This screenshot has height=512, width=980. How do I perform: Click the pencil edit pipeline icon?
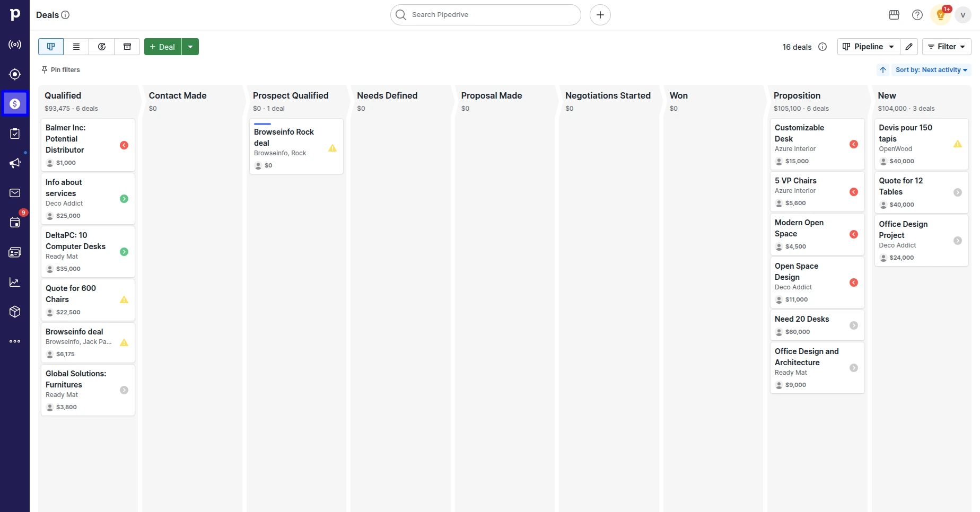point(909,47)
